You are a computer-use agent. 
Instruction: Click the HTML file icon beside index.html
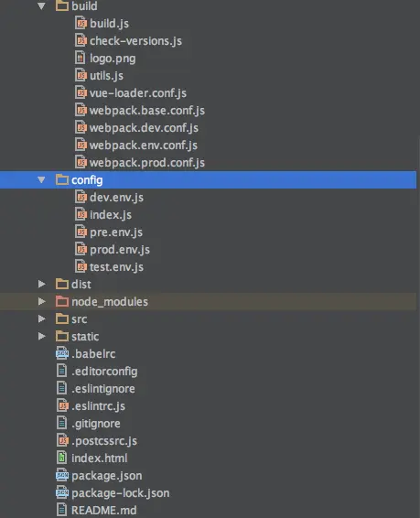pos(61,458)
